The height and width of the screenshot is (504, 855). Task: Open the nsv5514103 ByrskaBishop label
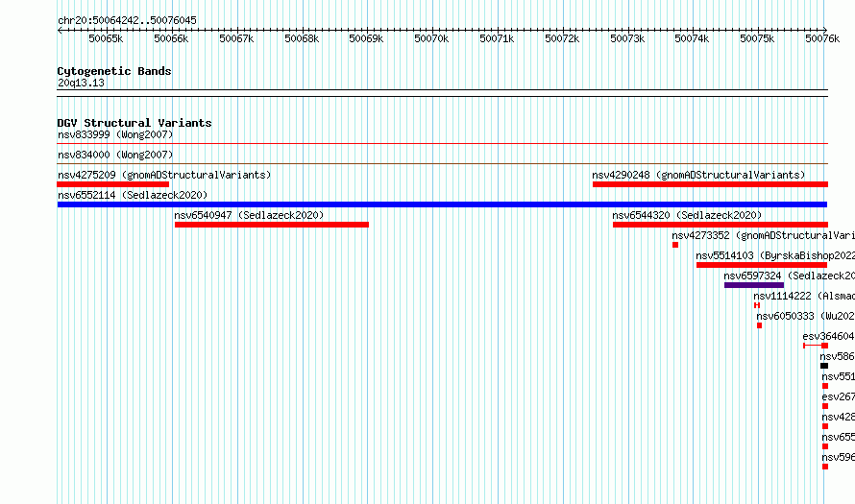775,255
